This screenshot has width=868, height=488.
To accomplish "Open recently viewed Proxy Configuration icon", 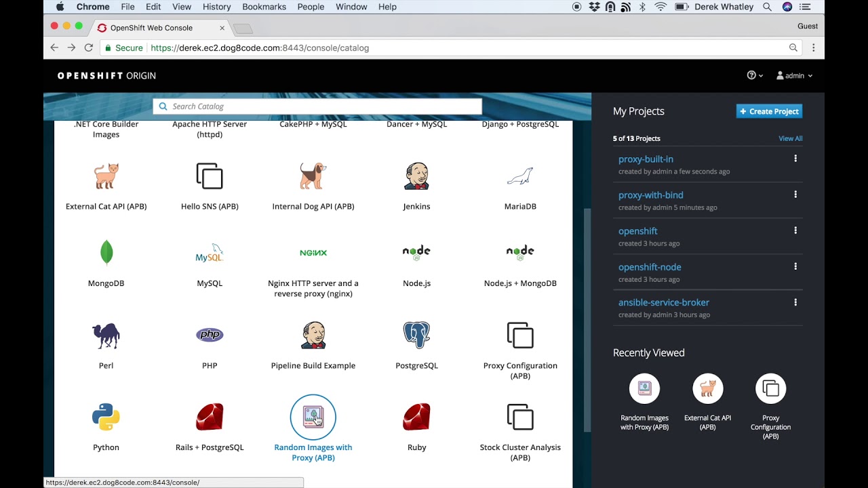I will coord(770,388).
